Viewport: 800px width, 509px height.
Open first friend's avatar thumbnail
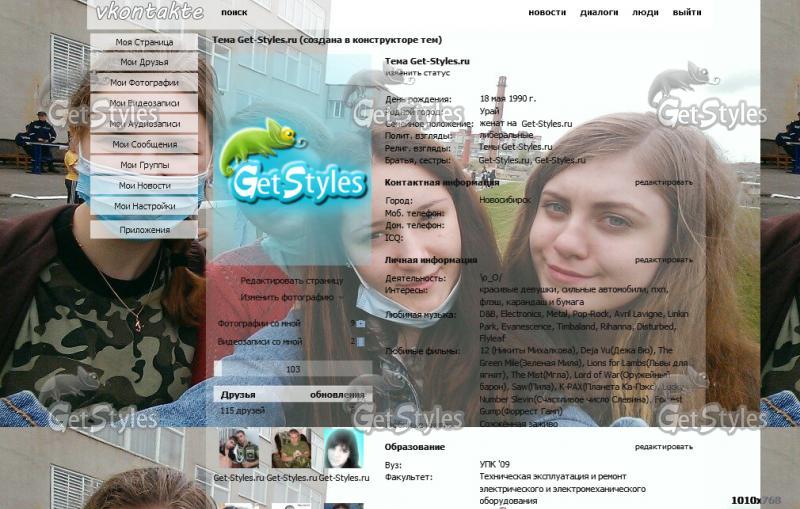239,449
